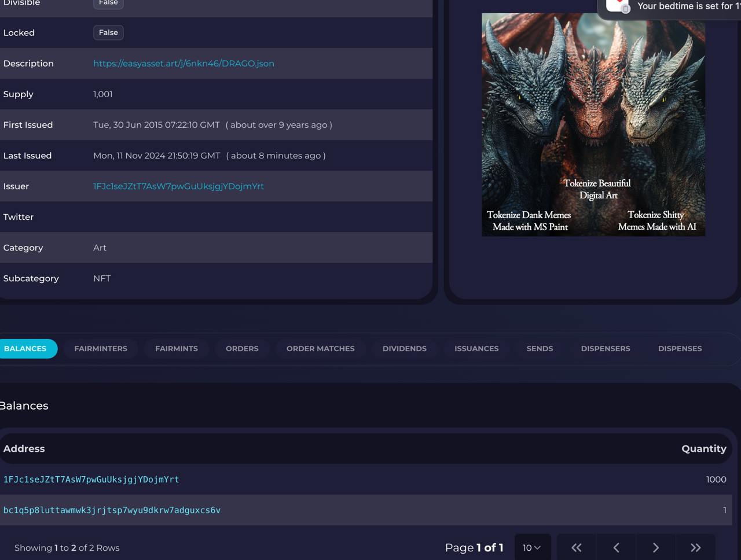
Task: Click the Twitter field label
Action: (x=19, y=217)
